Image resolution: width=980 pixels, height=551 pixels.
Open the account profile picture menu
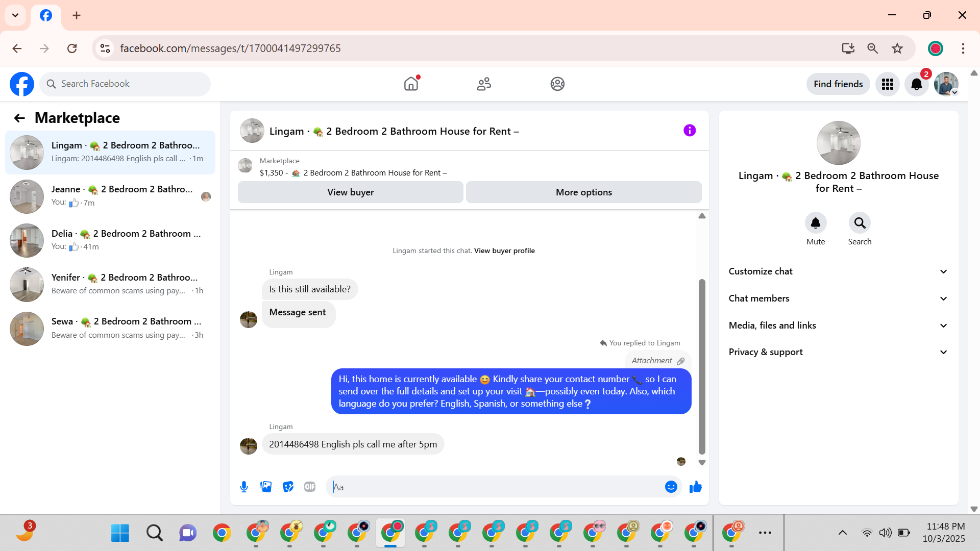pos(946,84)
